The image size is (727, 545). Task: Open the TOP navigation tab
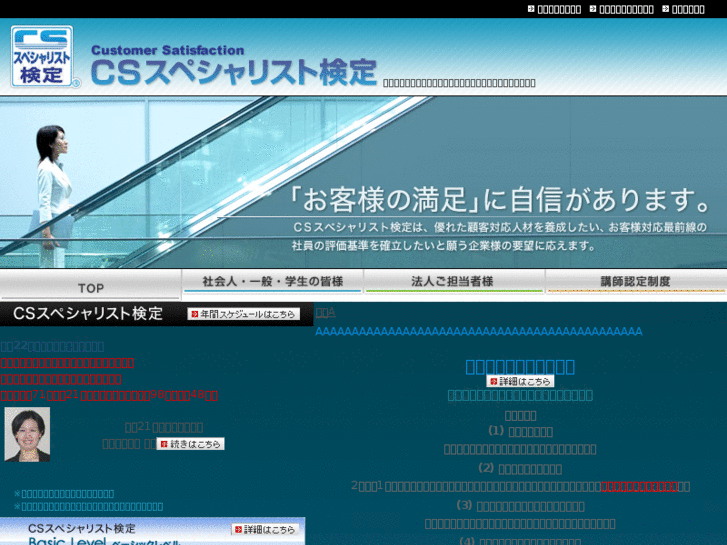click(90, 285)
